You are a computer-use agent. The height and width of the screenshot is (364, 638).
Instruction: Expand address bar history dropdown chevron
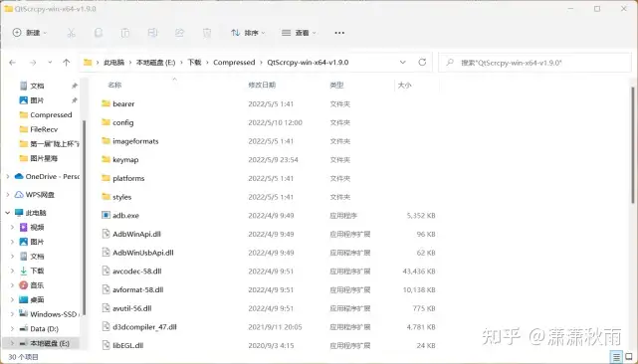[403, 63]
